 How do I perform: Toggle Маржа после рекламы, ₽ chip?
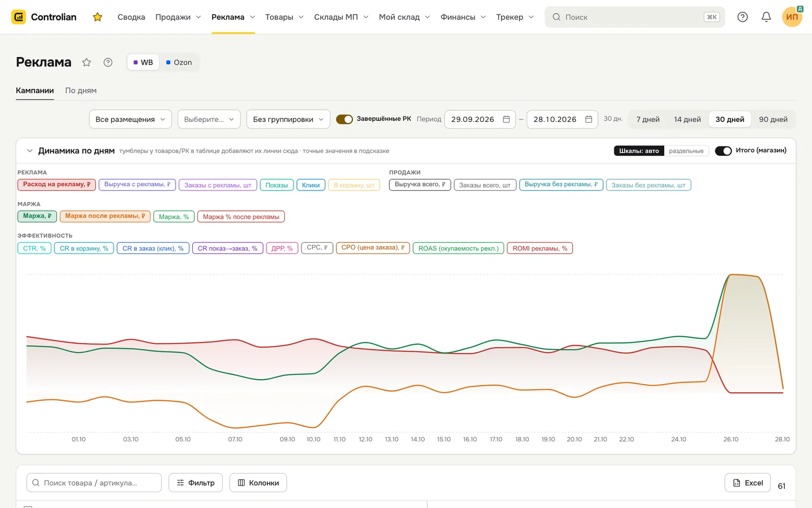coord(105,216)
